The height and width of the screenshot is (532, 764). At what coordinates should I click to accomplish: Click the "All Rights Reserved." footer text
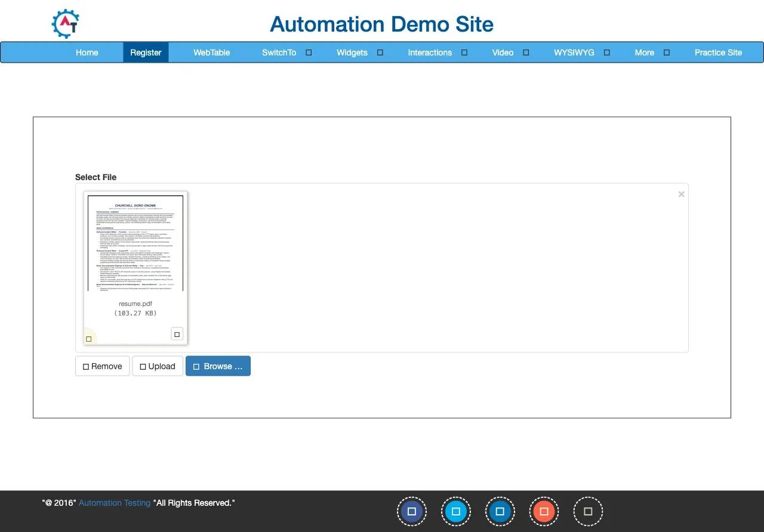point(194,503)
